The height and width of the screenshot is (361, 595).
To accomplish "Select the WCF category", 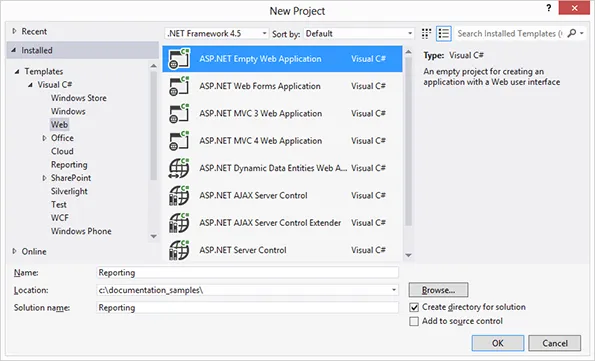I will click(x=60, y=218).
